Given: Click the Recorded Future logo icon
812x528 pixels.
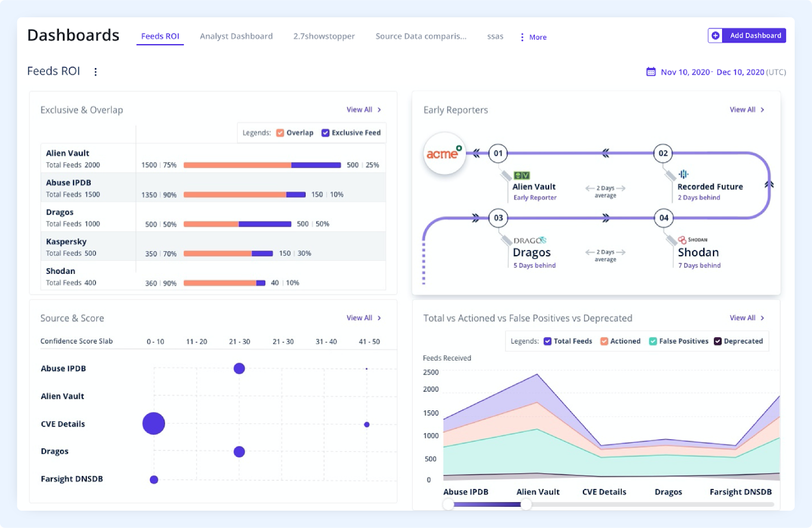Looking at the screenshot, I should click(x=684, y=174).
